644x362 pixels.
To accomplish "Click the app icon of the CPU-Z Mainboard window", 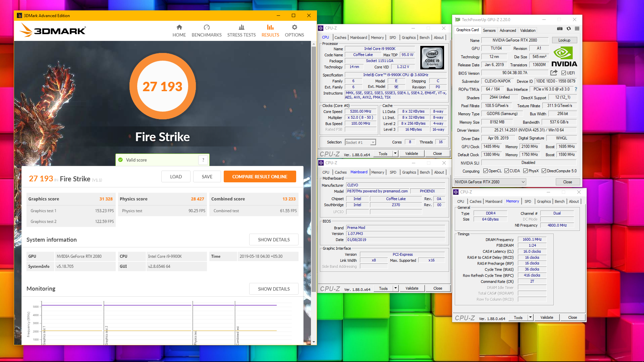I will (321, 163).
